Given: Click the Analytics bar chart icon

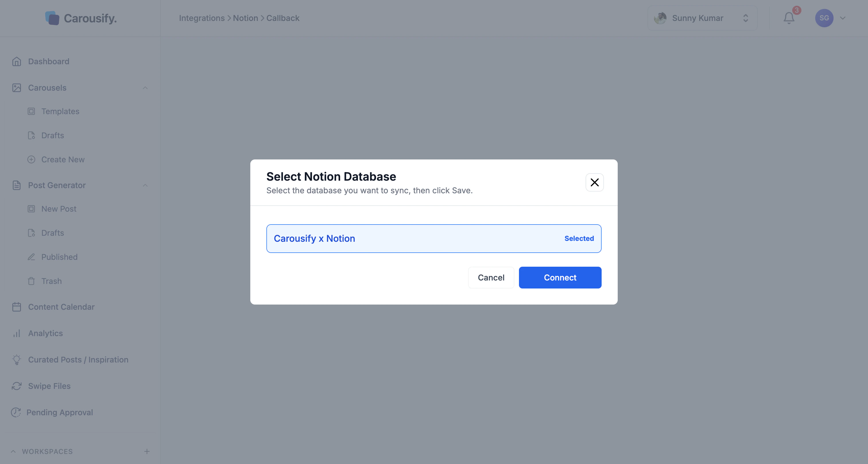Looking at the screenshot, I should (17, 333).
